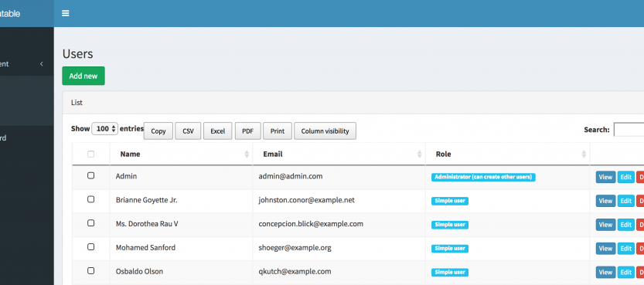The height and width of the screenshot is (285, 644).
Task: Copy the table with Copy button
Action: tap(158, 131)
